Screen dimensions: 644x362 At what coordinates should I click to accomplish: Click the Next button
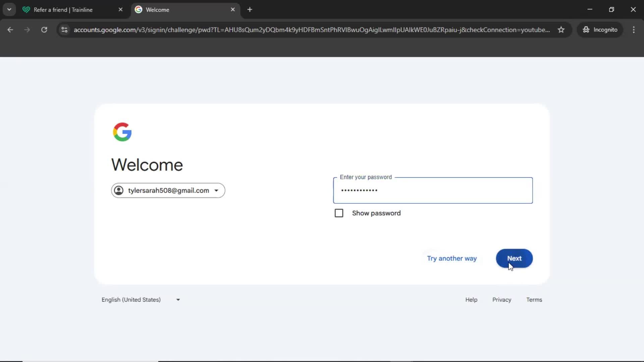tap(514, 258)
